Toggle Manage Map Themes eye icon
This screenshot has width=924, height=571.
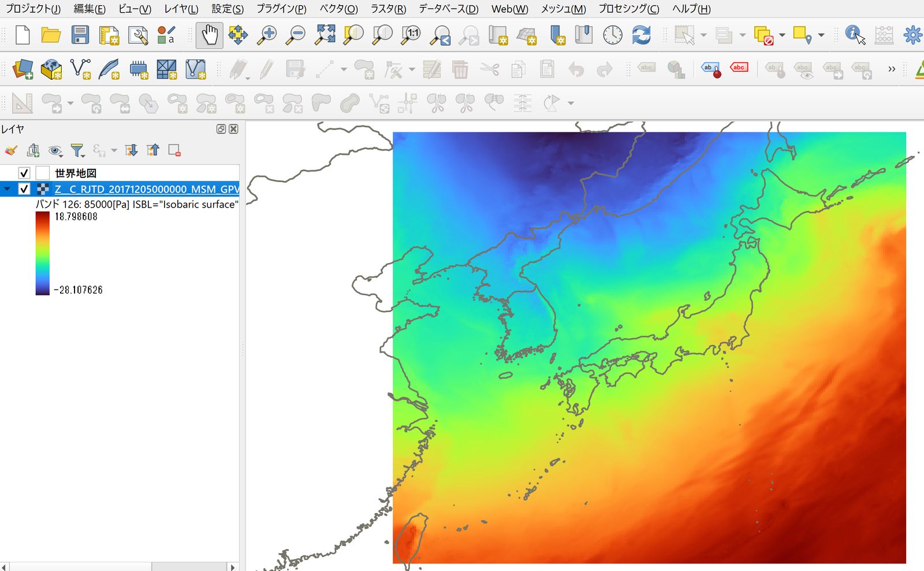55,151
